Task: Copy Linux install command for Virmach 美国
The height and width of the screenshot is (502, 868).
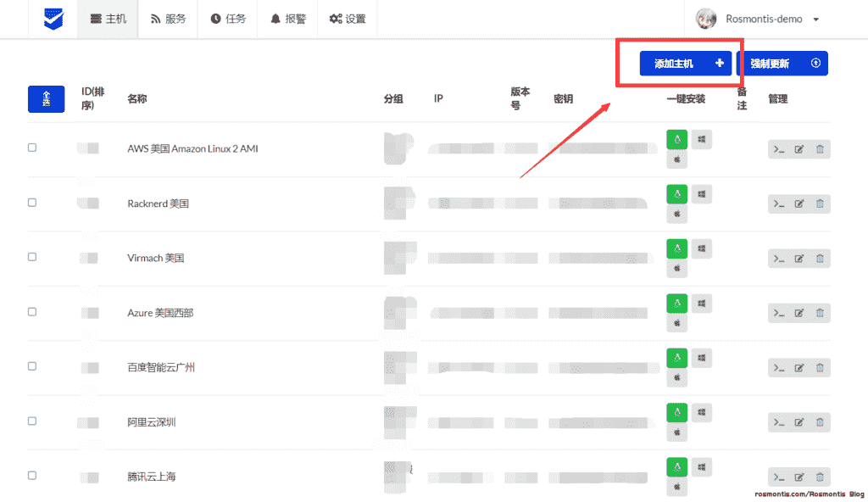Action: click(676, 248)
